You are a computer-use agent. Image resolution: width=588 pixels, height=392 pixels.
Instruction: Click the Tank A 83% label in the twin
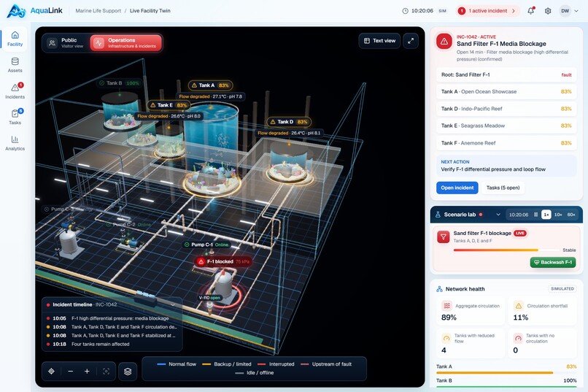point(210,85)
